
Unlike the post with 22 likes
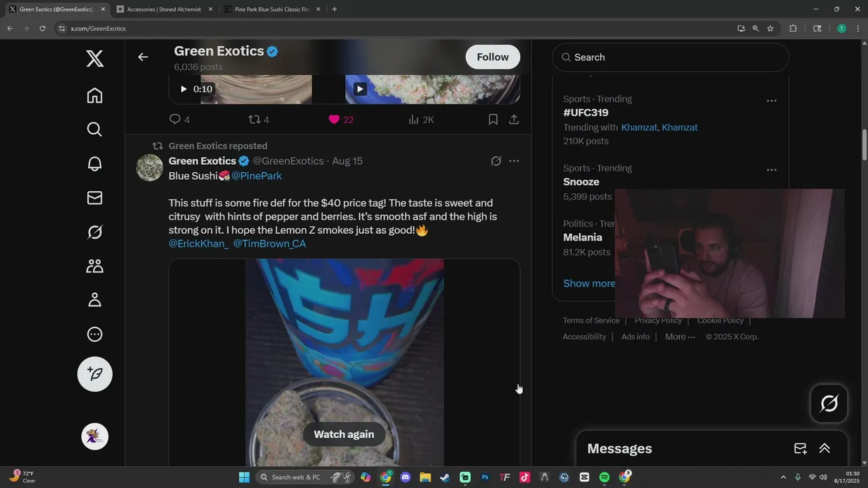[340, 119]
